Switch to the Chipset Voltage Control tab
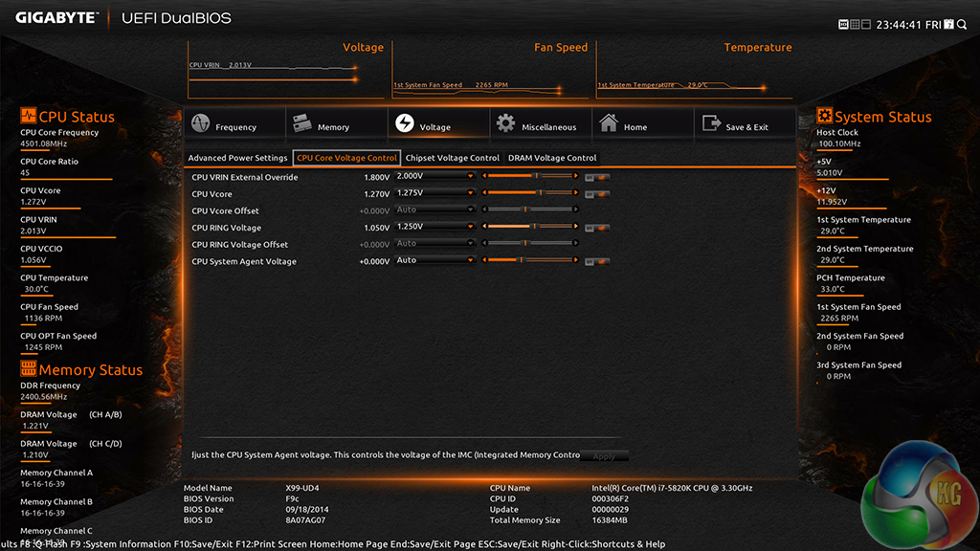The image size is (980, 551). pyautogui.click(x=452, y=158)
